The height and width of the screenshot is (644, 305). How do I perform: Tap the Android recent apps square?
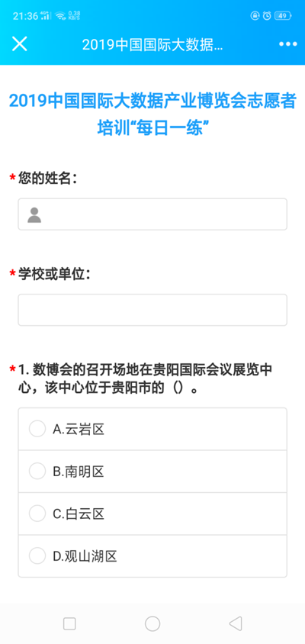69,623
